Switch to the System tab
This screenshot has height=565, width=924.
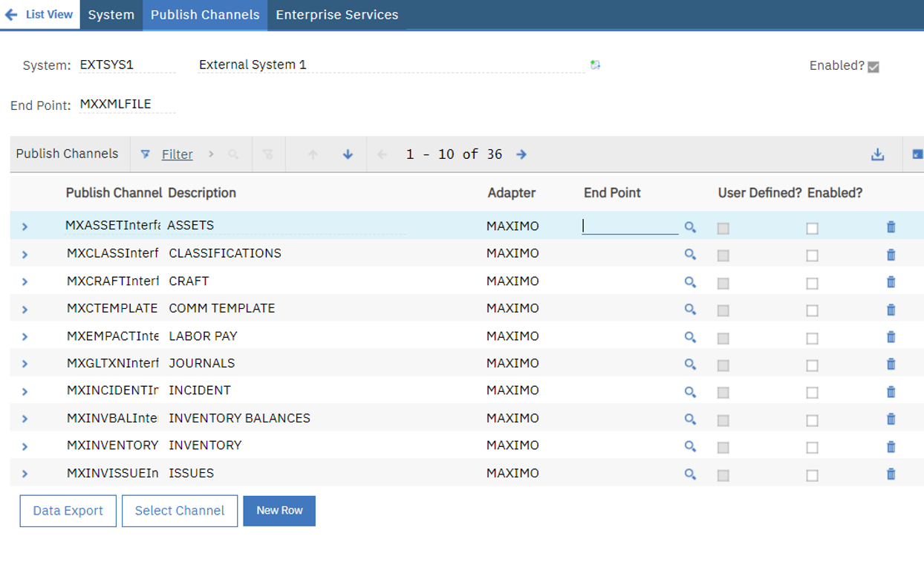[110, 14]
